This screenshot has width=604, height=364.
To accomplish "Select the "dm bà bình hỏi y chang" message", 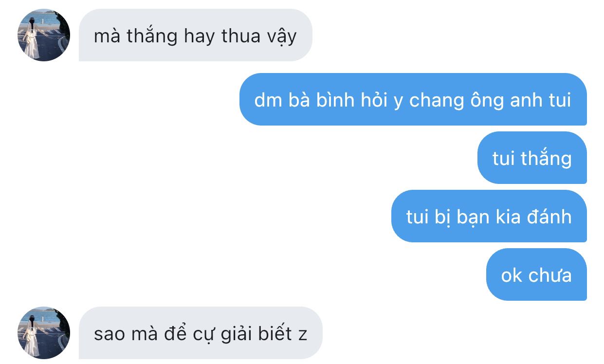I will coord(413,99).
